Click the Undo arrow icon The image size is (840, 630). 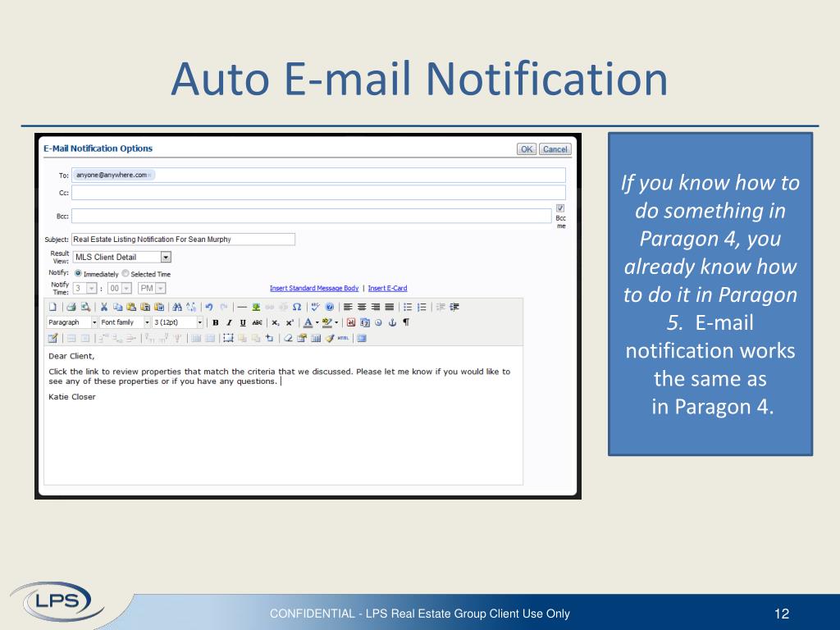click(209, 307)
